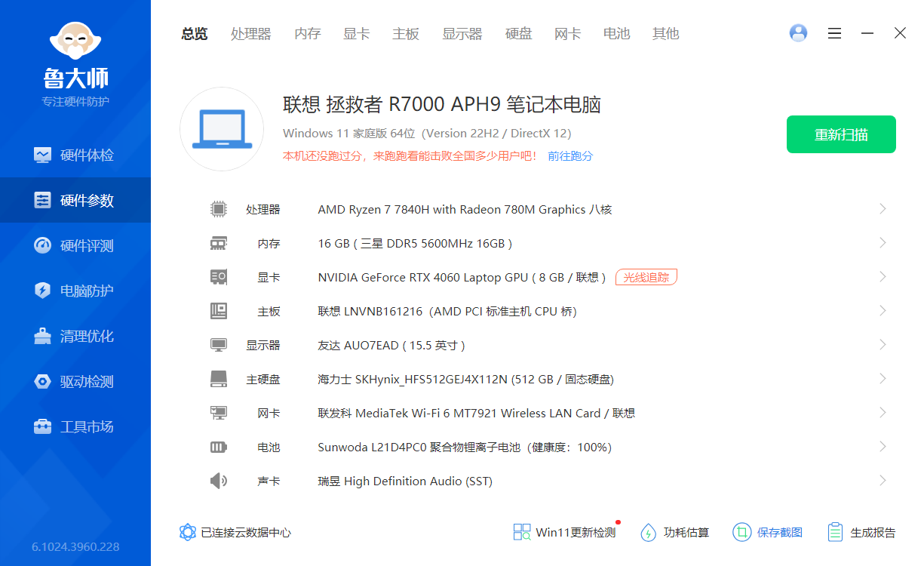This screenshot has height=566, width=924.
Task: Click the 网卡 network icon
Action: tap(219, 413)
